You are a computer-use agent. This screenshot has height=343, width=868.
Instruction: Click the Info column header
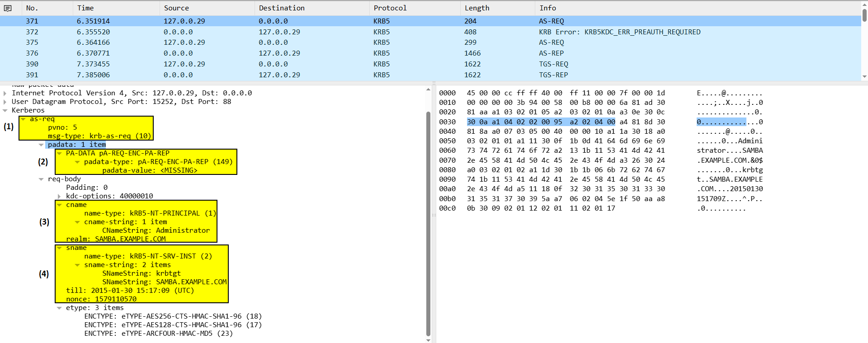pyautogui.click(x=547, y=8)
